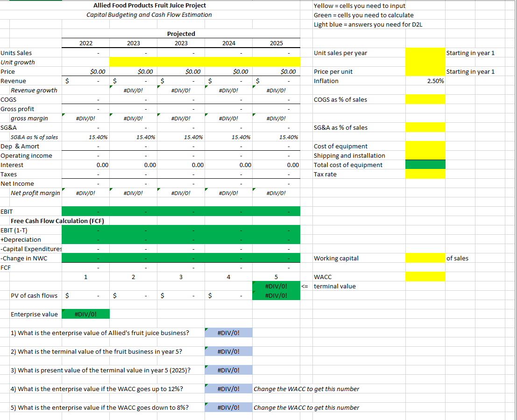The height and width of the screenshot is (420, 517).
Task: Click the green EBIT cell under 2022
Action: tap(86, 211)
